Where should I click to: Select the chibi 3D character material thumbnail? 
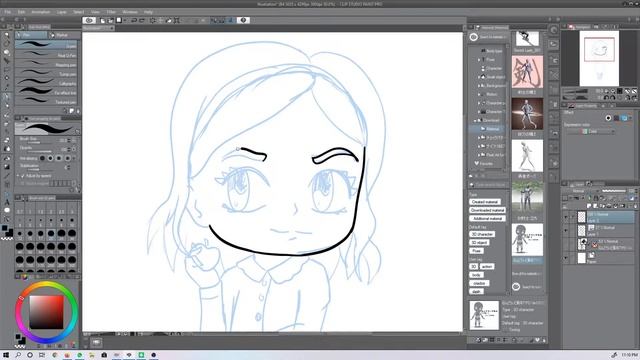tap(527, 239)
